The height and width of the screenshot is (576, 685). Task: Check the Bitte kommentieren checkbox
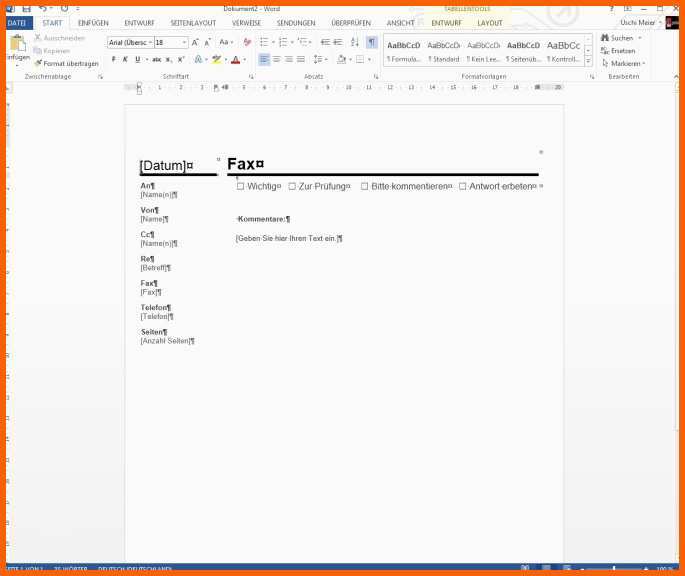[364, 187]
